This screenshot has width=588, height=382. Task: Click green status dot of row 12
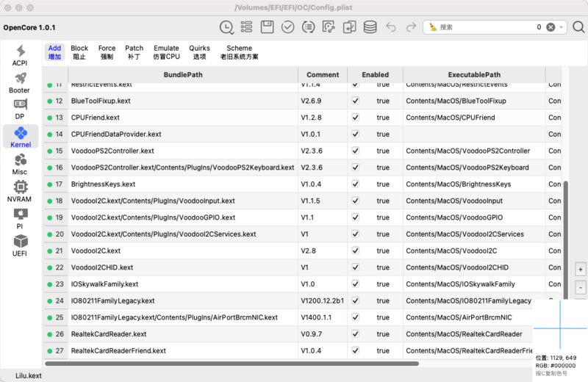click(x=49, y=101)
